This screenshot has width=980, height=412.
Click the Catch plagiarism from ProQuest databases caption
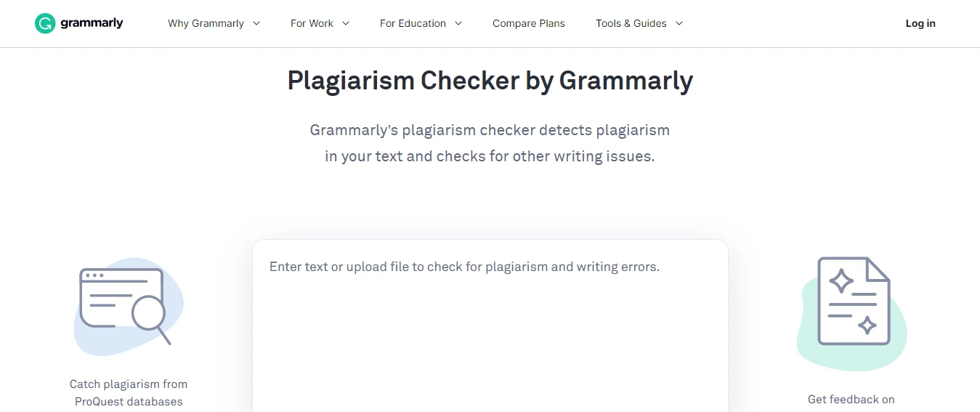point(129,392)
